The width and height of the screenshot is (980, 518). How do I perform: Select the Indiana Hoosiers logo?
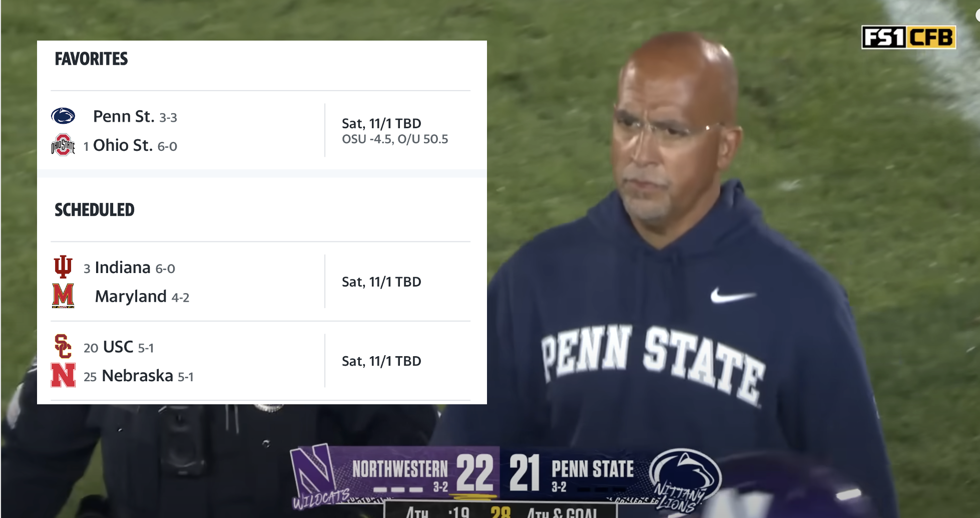click(x=63, y=267)
